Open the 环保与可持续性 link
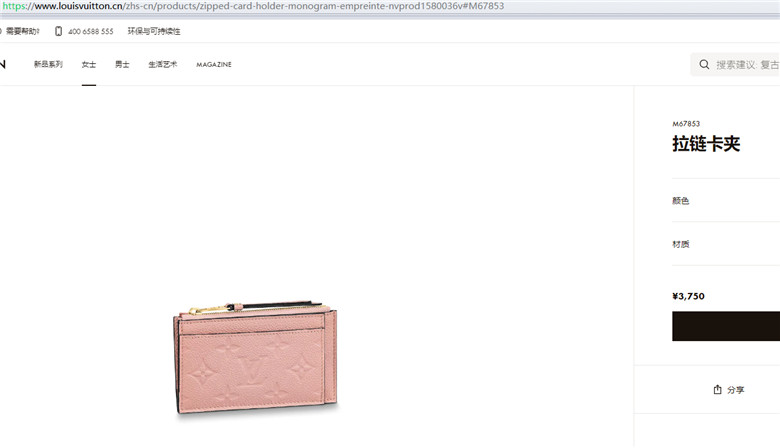This screenshot has width=780, height=448. point(154,31)
